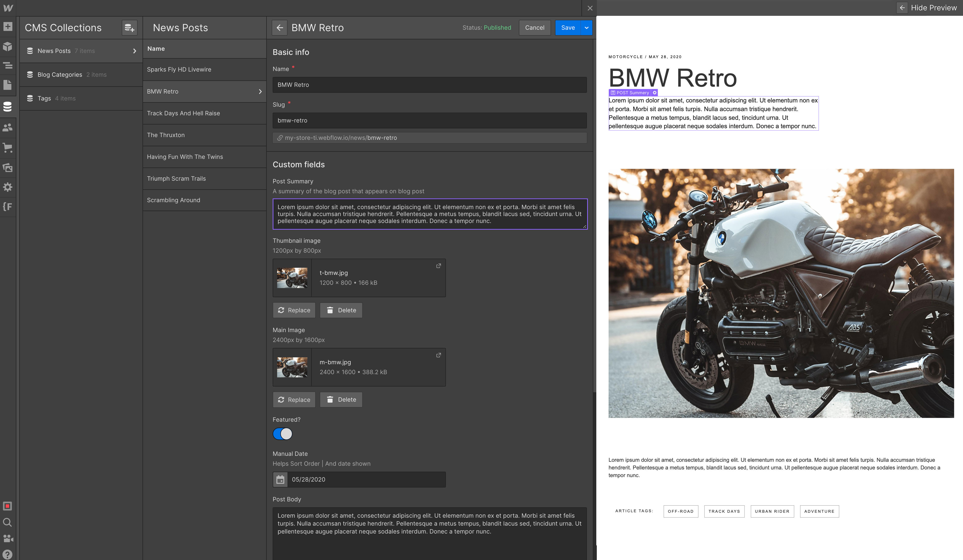This screenshot has height=560, width=963.
Task: Click the t-bmw.jpg thumbnail preview
Action: [x=292, y=278]
